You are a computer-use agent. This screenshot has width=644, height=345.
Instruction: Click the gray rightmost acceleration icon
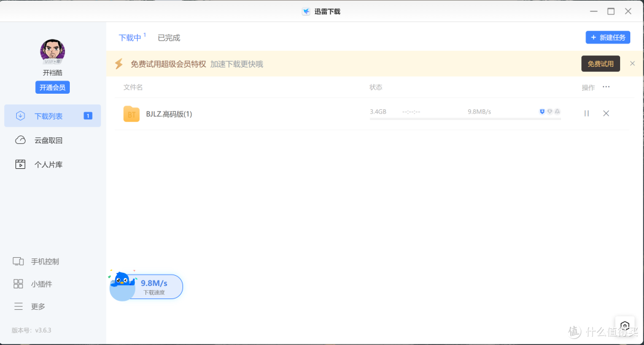pos(558,112)
